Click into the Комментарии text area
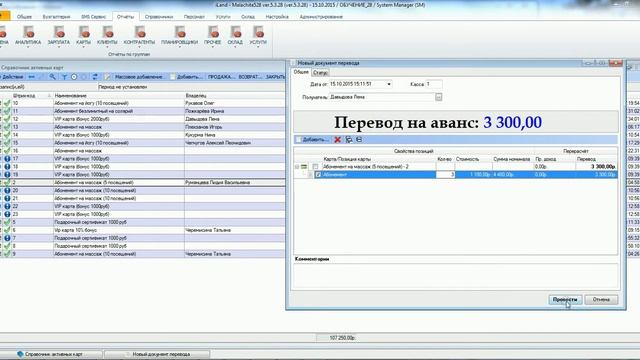This screenshot has height=360, width=640. tap(456, 276)
